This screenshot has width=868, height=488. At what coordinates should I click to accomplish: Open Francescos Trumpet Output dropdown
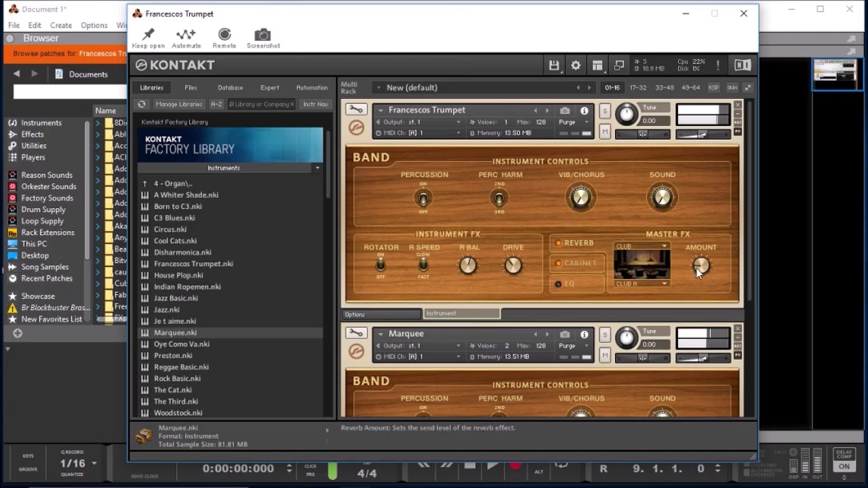point(419,122)
